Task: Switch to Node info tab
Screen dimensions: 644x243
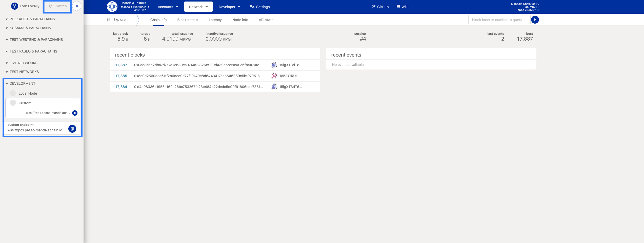Action: click(240, 20)
